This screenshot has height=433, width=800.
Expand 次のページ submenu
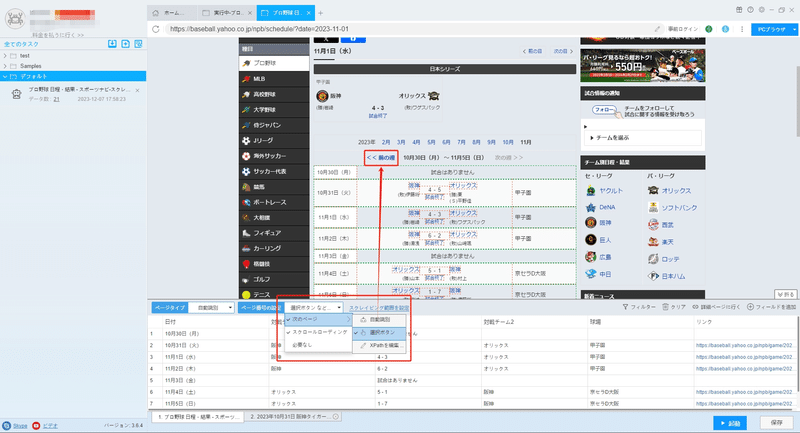click(x=318, y=319)
